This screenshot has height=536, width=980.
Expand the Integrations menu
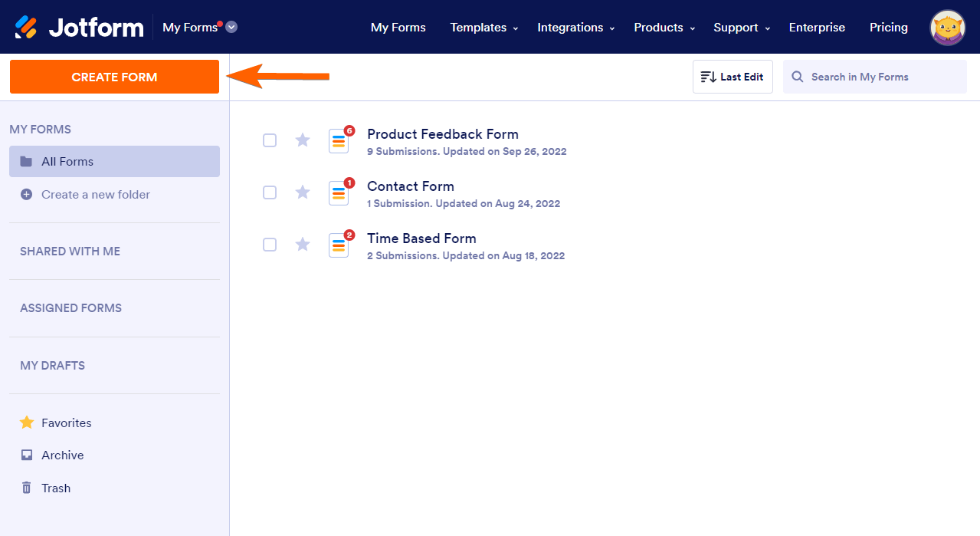click(x=576, y=28)
